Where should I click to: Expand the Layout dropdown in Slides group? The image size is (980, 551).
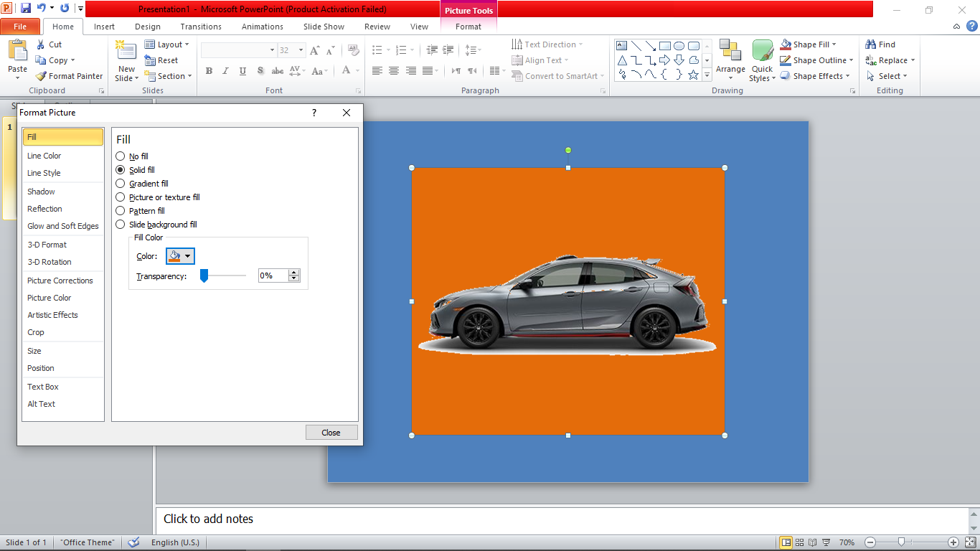tap(187, 44)
